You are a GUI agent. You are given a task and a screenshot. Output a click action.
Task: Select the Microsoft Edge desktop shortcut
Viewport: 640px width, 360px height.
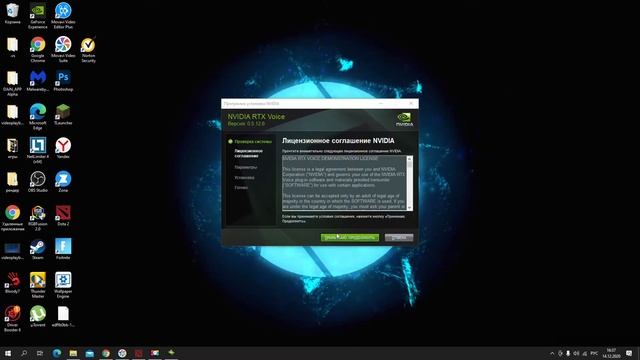pos(38,117)
